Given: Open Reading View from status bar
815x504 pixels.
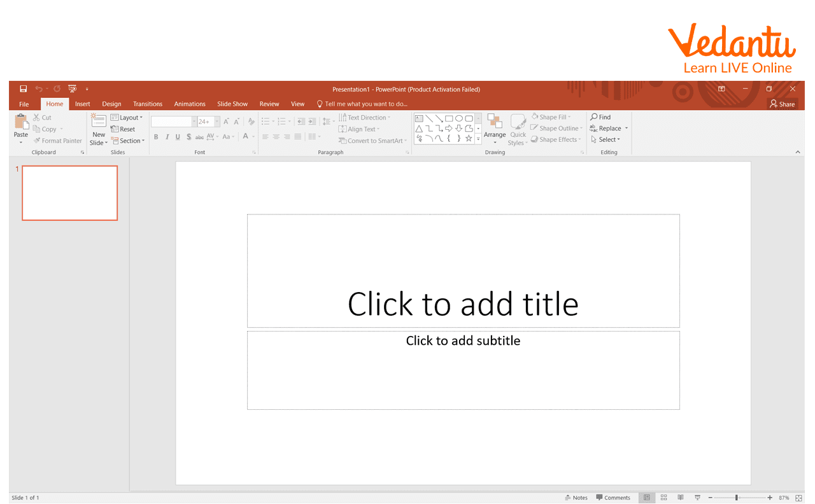Looking at the screenshot, I should 681,498.
